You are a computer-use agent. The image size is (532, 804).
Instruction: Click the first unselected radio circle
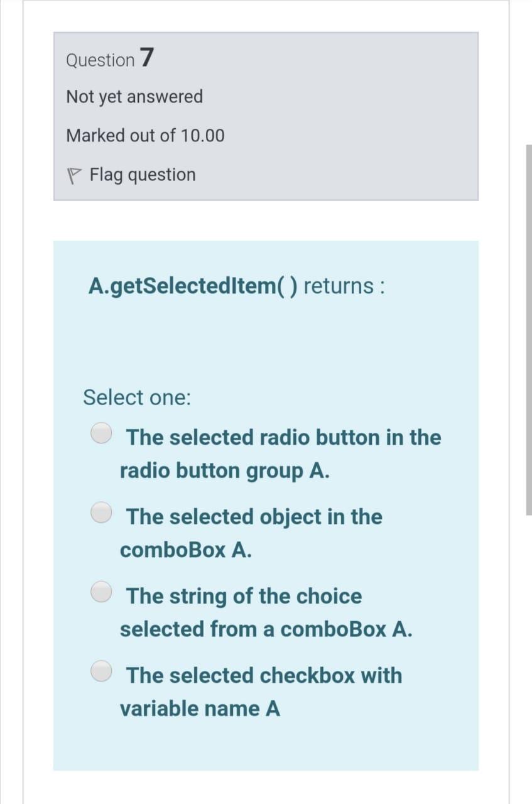101,433
